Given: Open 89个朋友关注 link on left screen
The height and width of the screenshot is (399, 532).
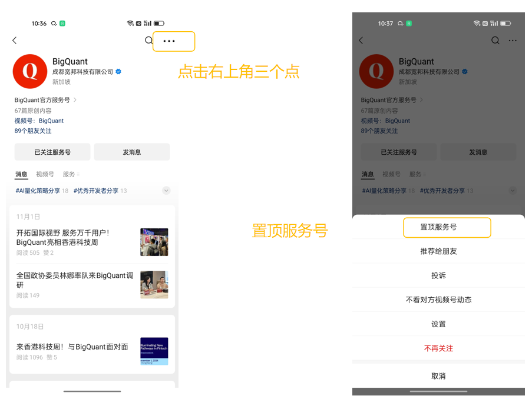Looking at the screenshot, I should click(33, 131).
